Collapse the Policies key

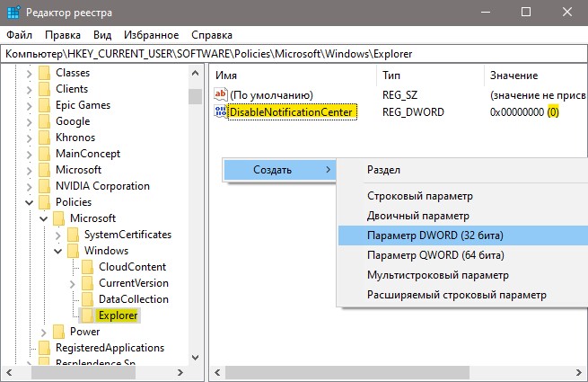pyautogui.click(x=30, y=203)
